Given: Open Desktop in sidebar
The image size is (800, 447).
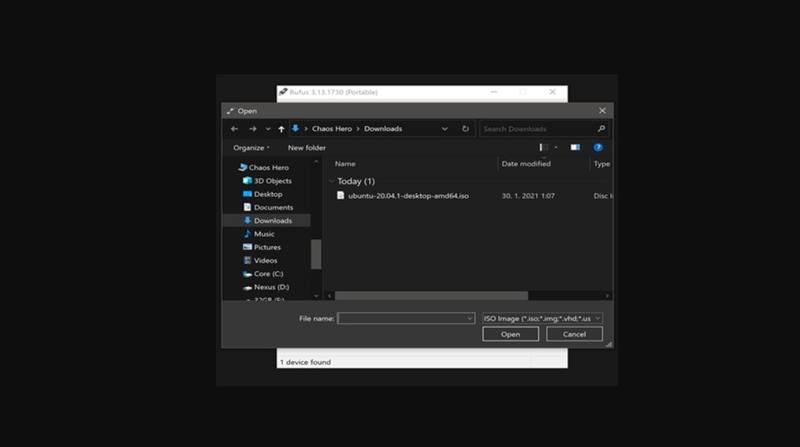Looking at the screenshot, I should pyautogui.click(x=268, y=194).
